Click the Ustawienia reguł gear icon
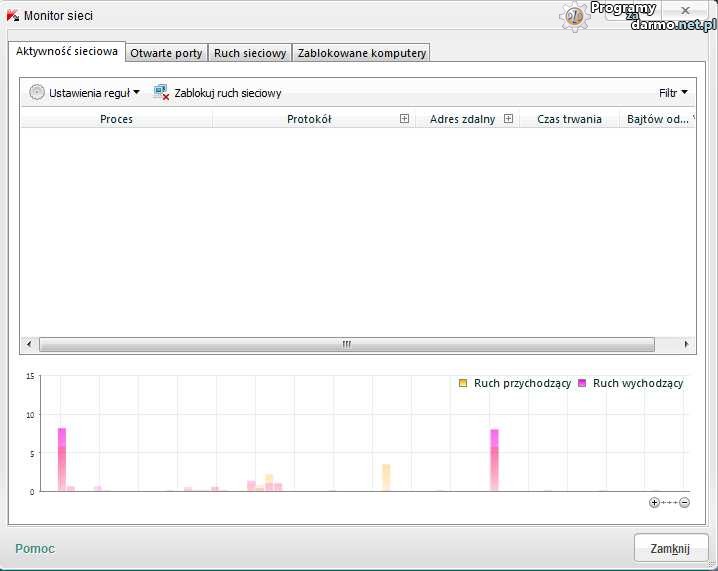The width and height of the screenshot is (718, 571). pyautogui.click(x=37, y=92)
